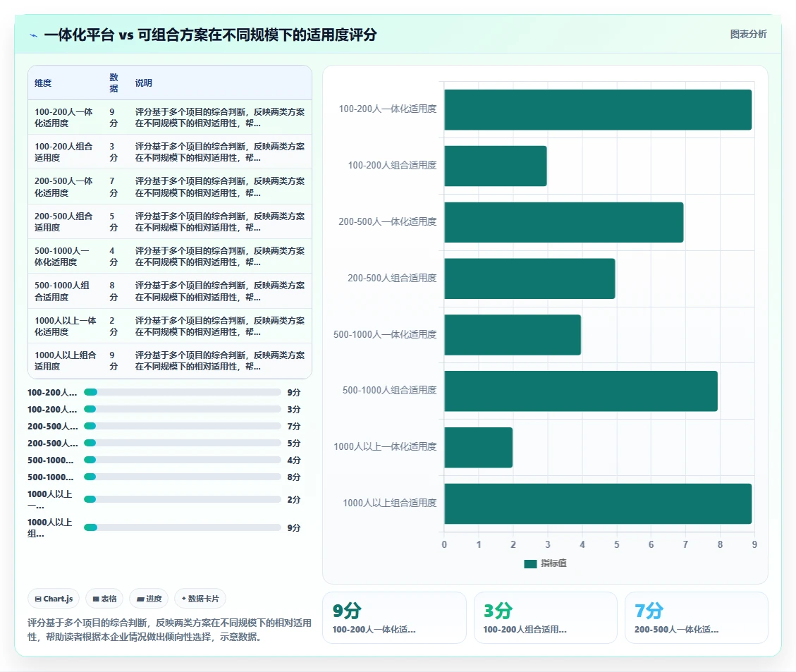Screen dimensions: 796x672
Task: Select the 数据卡片 tag chip
Action: coord(200,599)
